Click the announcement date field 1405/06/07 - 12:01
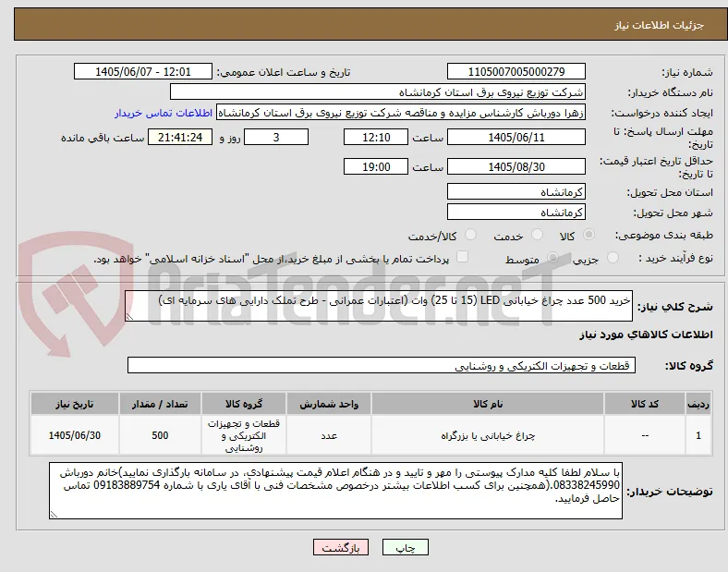This screenshot has width=728, height=572. click(x=143, y=71)
